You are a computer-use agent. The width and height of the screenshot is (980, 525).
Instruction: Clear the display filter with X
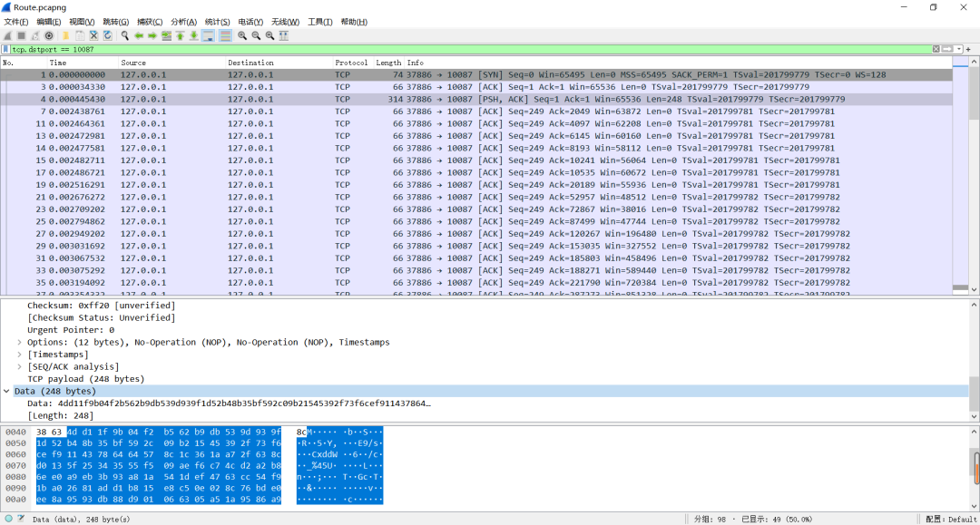(936, 49)
